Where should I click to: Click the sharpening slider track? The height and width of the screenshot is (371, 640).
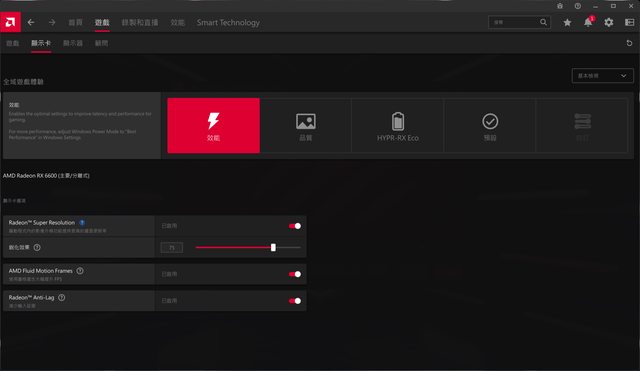(x=248, y=247)
